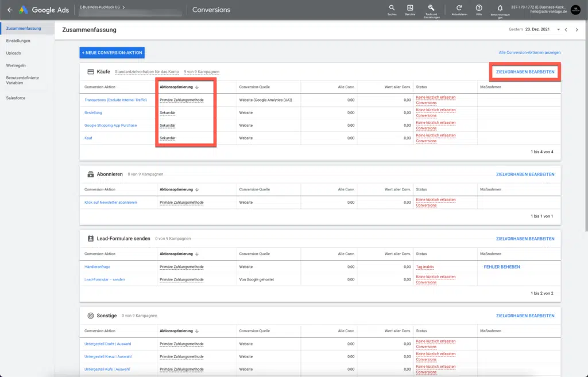Open the Bestellung conversion action
The width and height of the screenshot is (588, 377).
tap(93, 113)
